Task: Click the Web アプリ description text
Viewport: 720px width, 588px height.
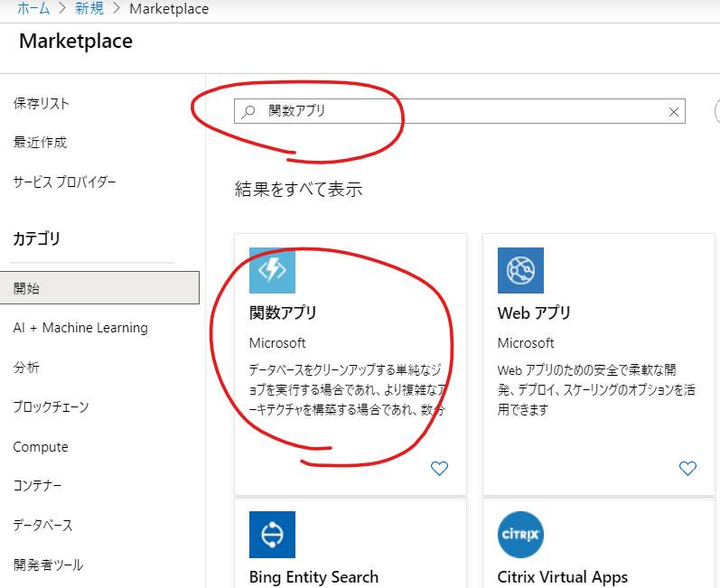Action: tap(596, 389)
